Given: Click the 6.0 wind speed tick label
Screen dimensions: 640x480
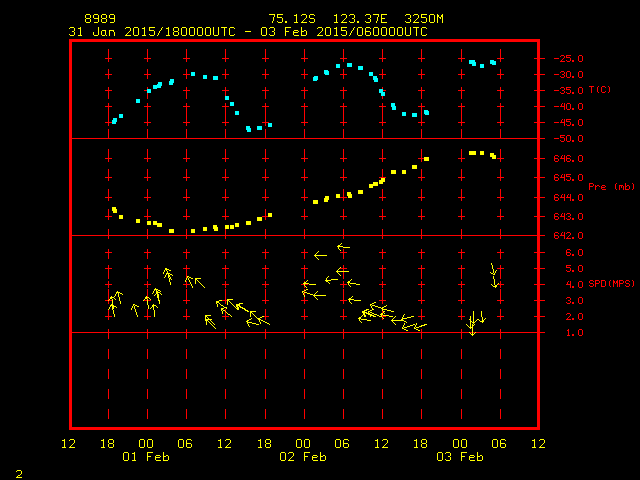Looking at the screenshot, I should point(574,253).
